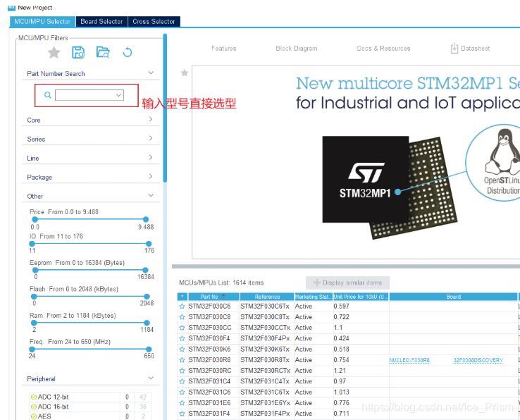This screenshot has width=520, height=420.
Task: Click the Flash slider maximum handle
Action: (x=147, y=297)
